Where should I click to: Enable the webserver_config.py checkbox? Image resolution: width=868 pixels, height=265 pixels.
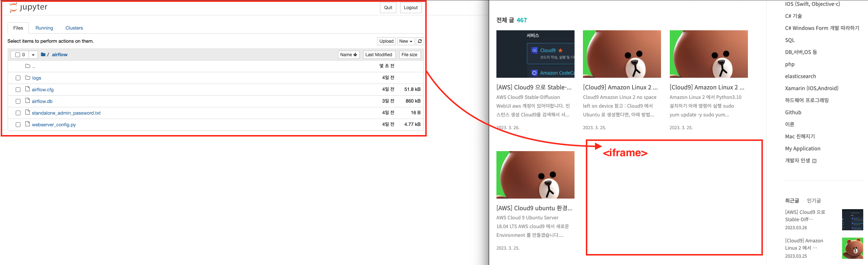coord(18,125)
